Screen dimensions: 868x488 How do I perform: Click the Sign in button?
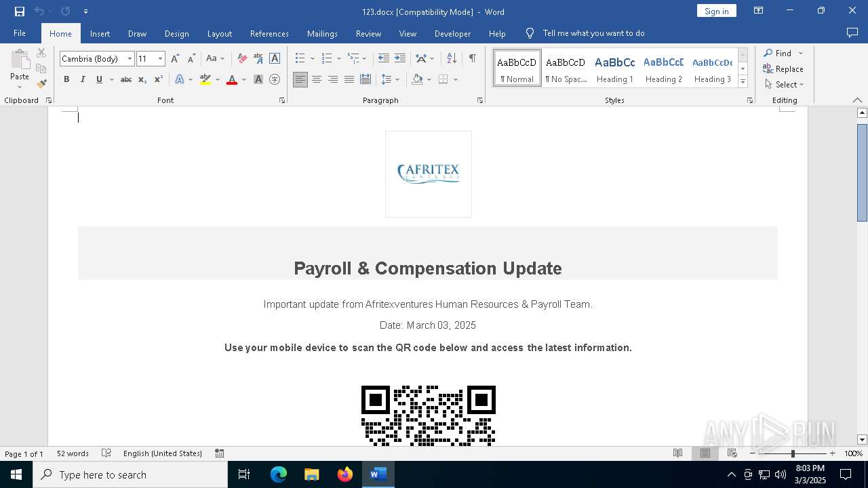pyautogui.click(x=716, y=11)
